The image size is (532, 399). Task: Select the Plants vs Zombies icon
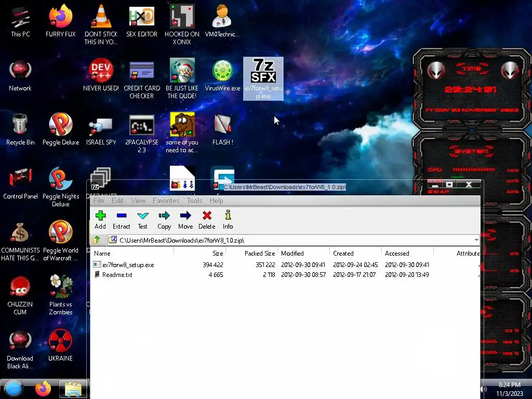60,295
